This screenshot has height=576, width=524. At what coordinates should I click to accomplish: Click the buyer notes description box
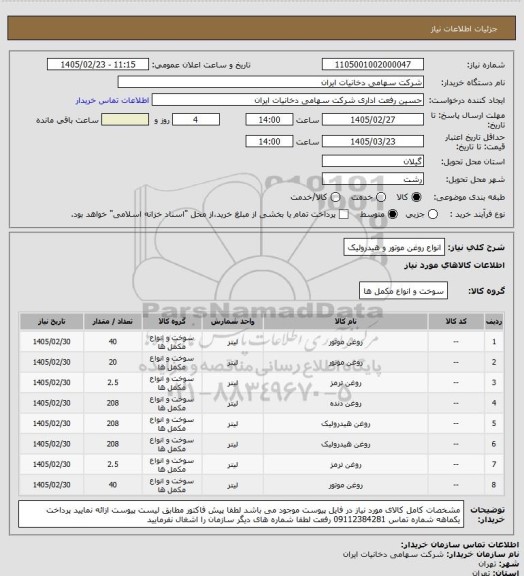pos(241,514)
